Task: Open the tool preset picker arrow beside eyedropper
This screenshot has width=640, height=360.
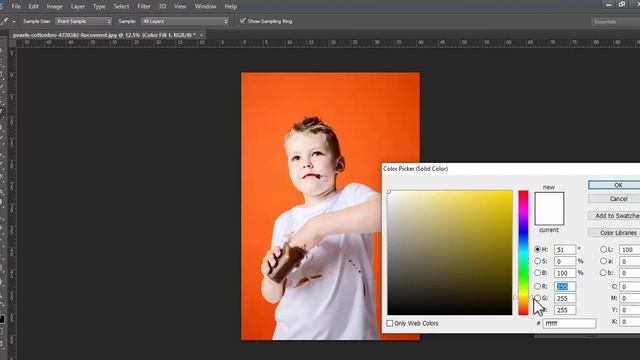Action: [14, 21]
